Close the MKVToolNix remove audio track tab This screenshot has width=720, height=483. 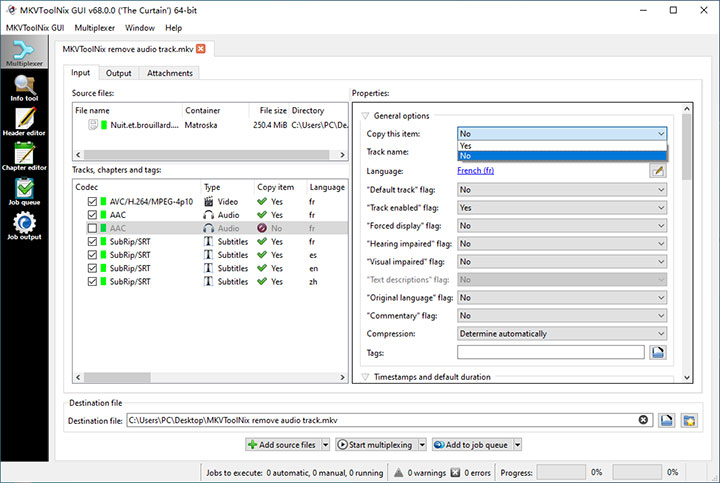coord(201,49)
